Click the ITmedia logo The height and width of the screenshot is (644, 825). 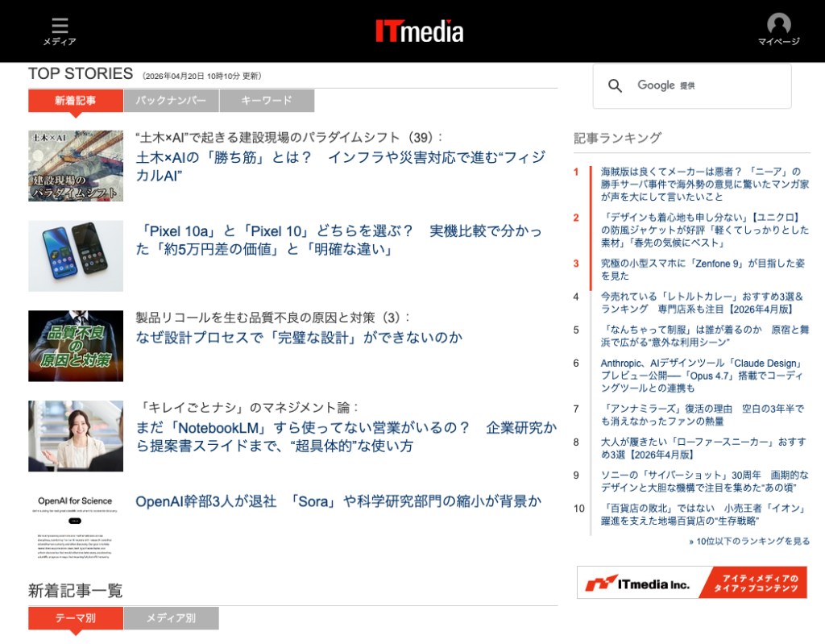pos(419,31)
